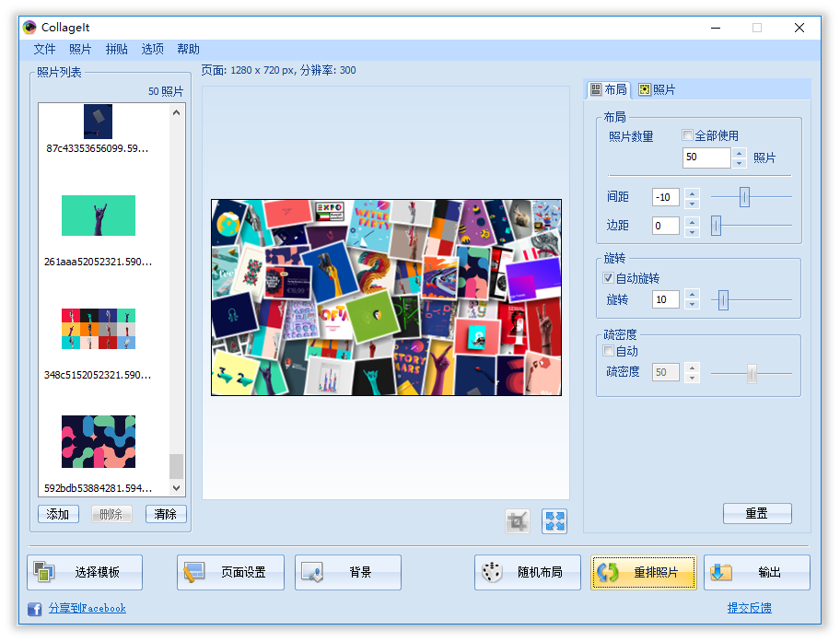Increase 旋转 value with up arrow
This screenshot has height=642, width=840.
[x=693, y=295]
